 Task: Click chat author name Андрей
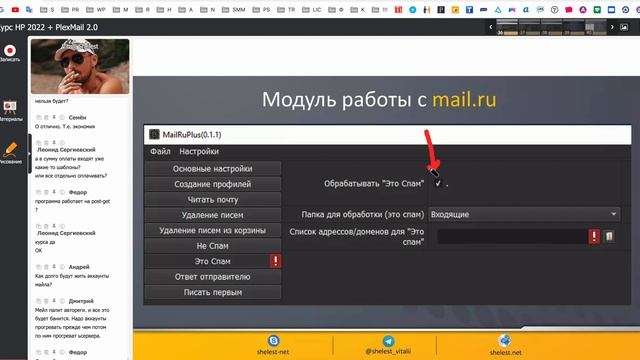click(79, 267)
